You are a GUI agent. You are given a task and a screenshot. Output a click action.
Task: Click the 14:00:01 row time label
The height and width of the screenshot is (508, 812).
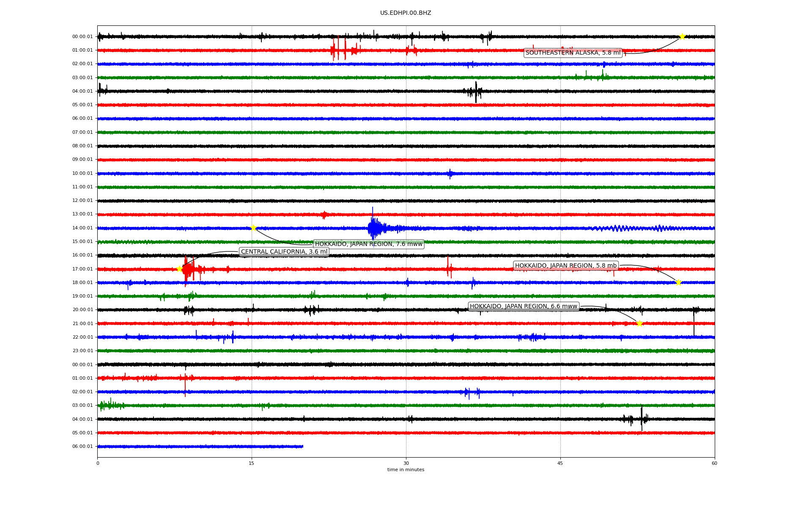point(82,228)
